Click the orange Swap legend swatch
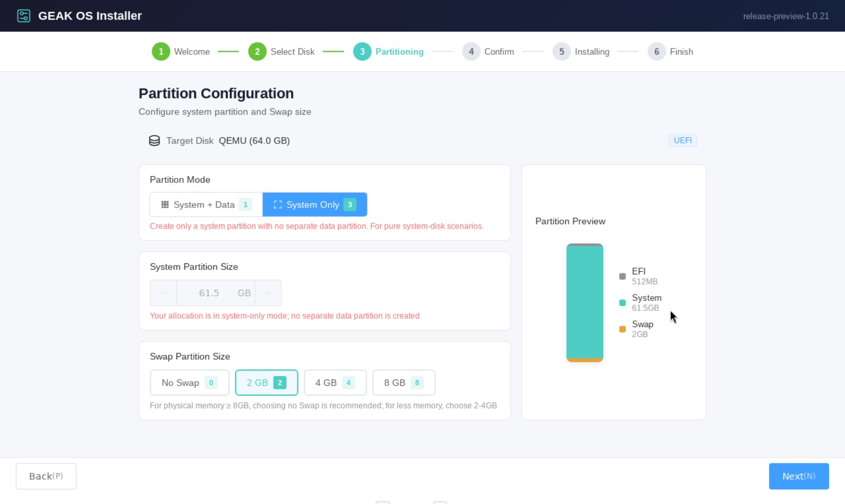This screenshot has width=845, height=504. [x=623, y=329]
